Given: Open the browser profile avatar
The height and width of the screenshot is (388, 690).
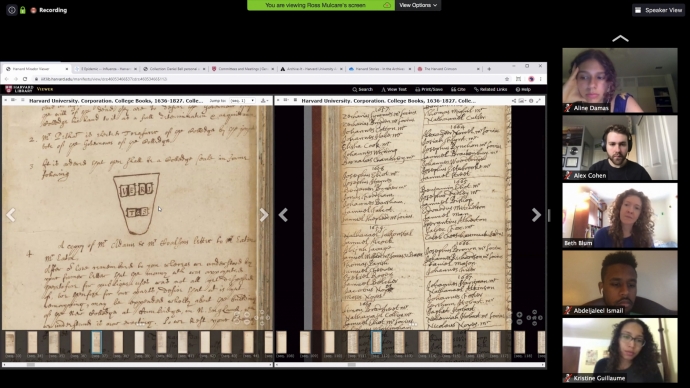Looking at the screenshot, I should pyautogui.click(x=531, y=79).
